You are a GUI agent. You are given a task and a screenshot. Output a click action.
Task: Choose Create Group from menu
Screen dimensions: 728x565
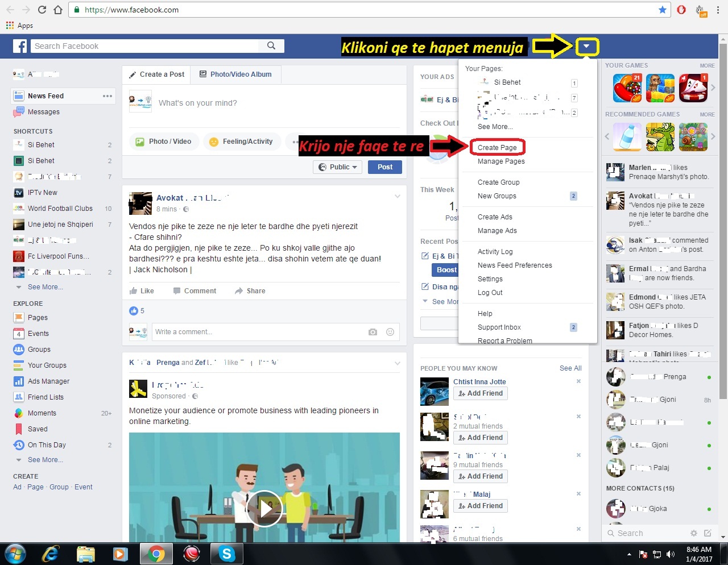point(499,182)
